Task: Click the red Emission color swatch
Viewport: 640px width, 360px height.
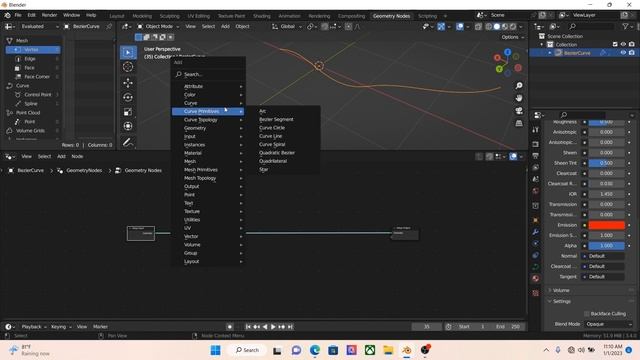Action: [607, 225]
